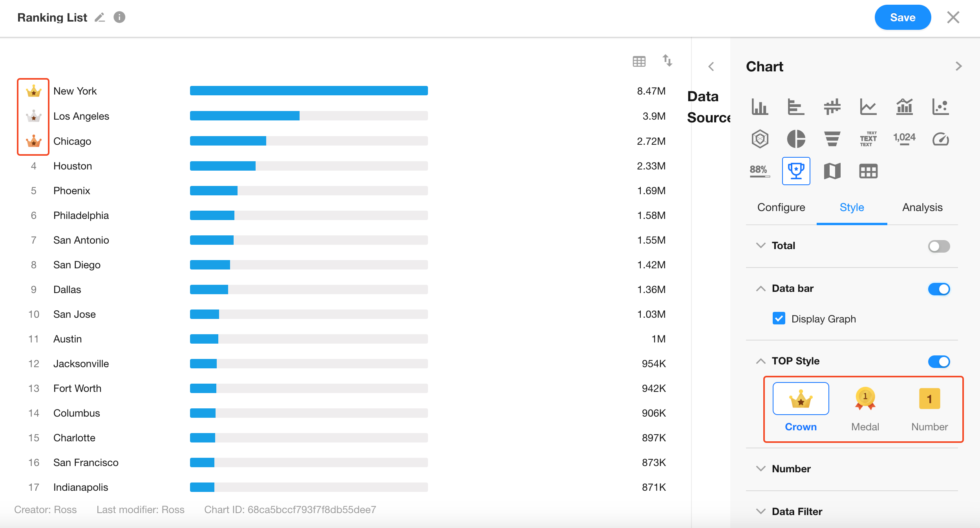Viewport: 980px width, 528px height.
Task: Open the Analysis tab
Action: pos(922,208)
